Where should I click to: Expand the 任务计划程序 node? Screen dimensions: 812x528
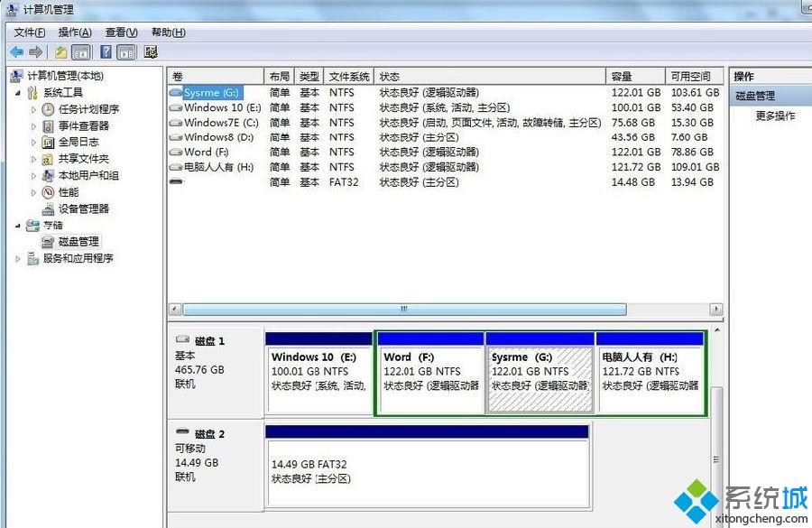[x=33, y=110]
